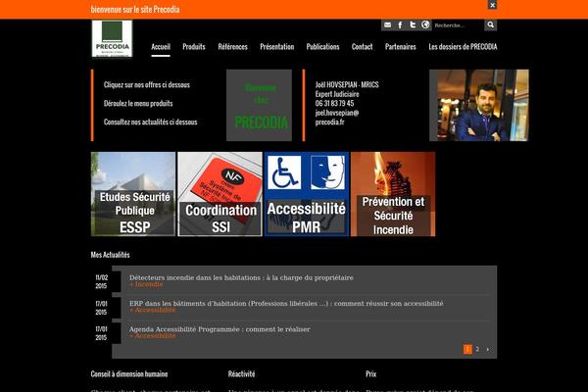Image resolution: width=588 pixels, height=392 pixels.
Task: Open the Publications menu item
Action: point(322,47)
